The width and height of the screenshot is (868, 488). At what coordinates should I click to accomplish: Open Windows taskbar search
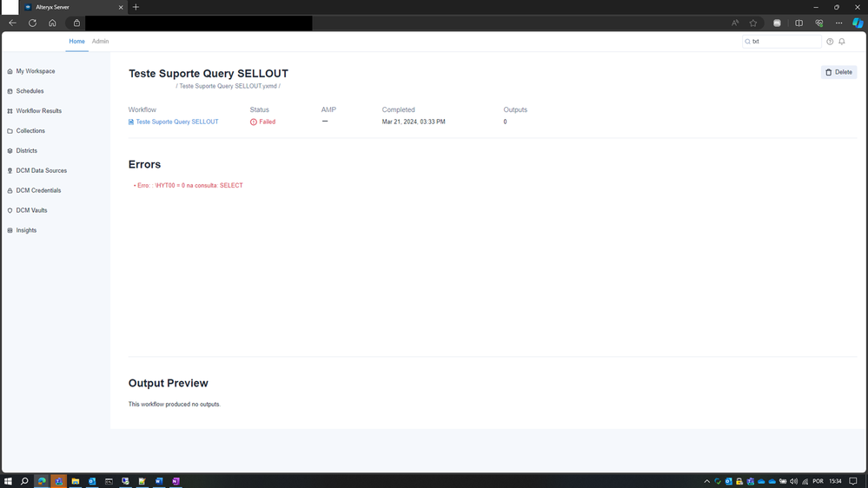tap(24, 481)
